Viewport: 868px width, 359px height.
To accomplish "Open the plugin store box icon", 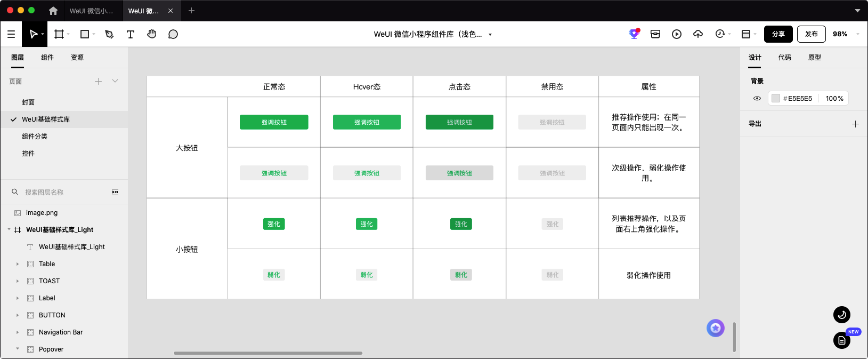I will 655,34.
